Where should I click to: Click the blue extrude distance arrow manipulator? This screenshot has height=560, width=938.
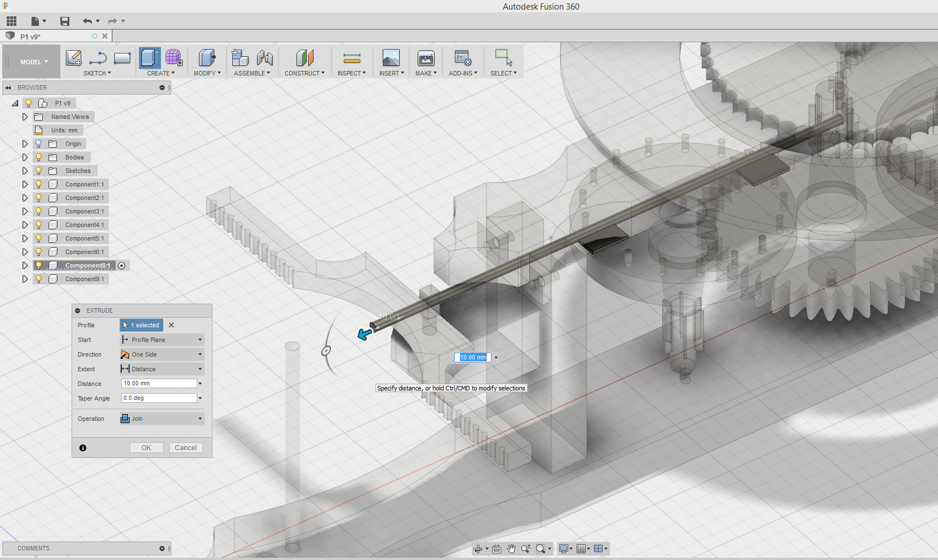(365, 334)
